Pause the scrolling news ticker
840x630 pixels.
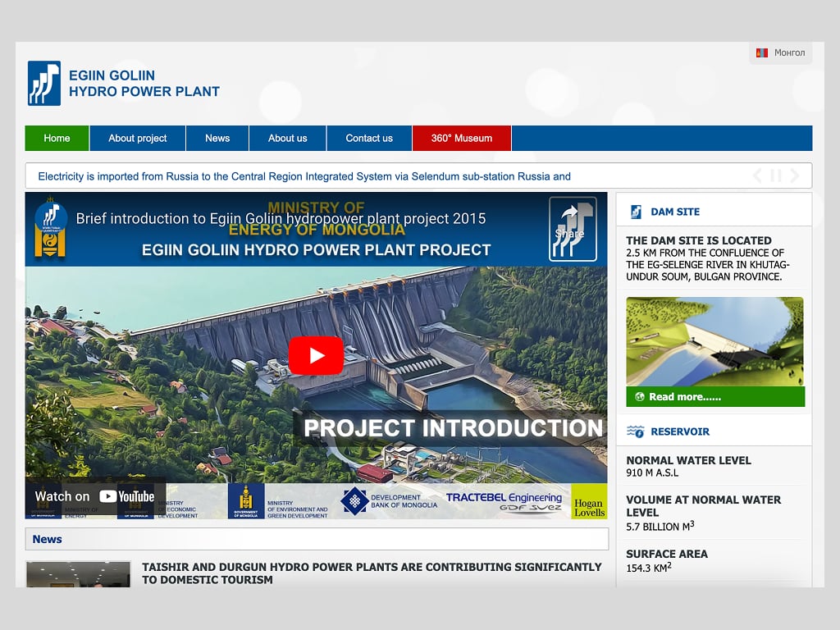point(775,175)
